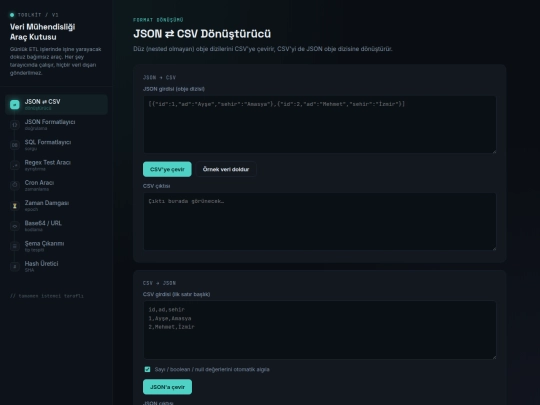The image size is (540, 405).
Task: Click the JSON → CSV section label
Action: (159, 77)
